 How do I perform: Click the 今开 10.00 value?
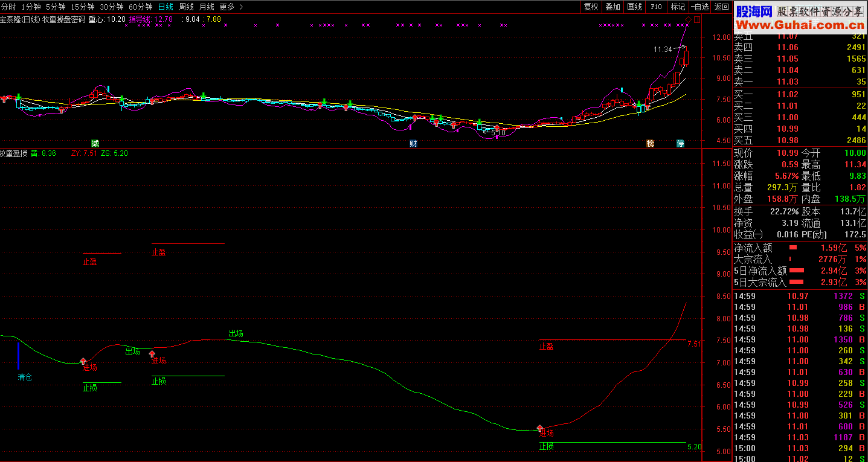855,153
